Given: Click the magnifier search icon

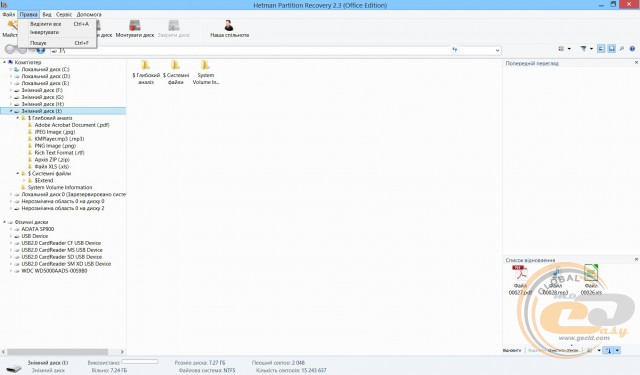Looking at the screenshot, I should 622,49.
